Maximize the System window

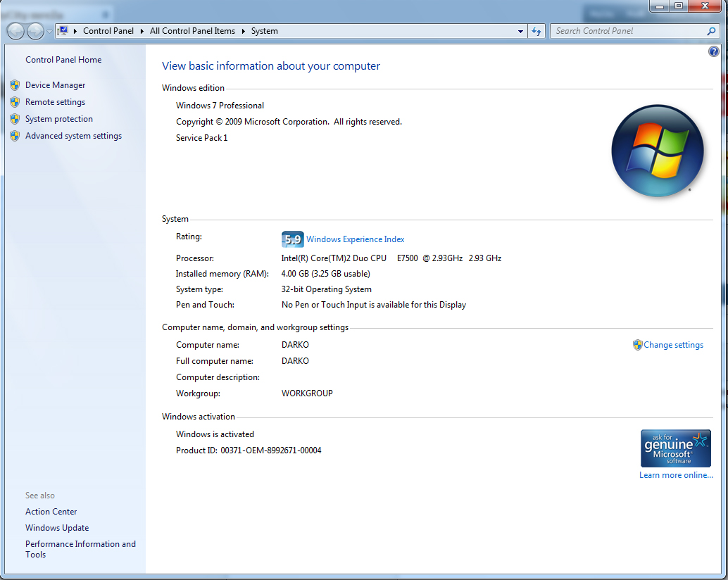(679, 6)
